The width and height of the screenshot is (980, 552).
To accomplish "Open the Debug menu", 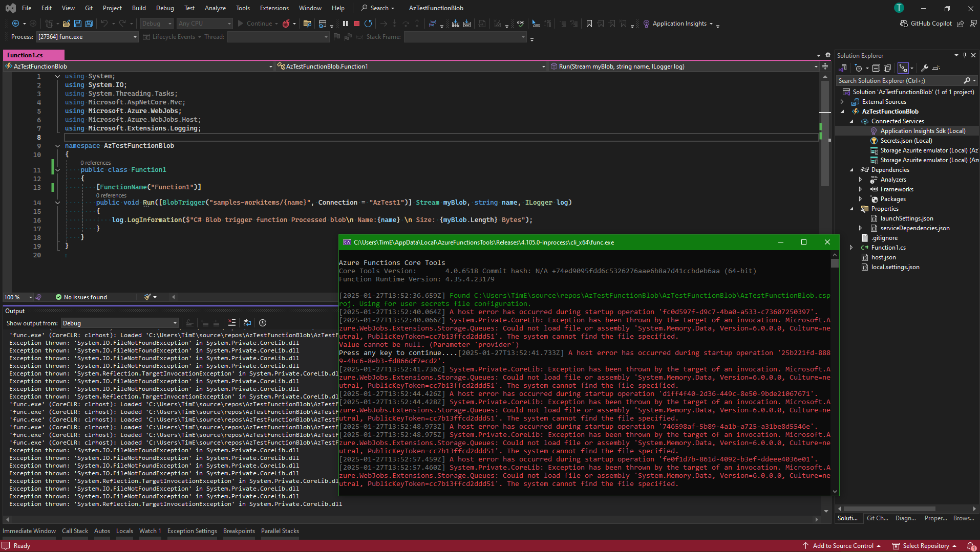I will pos(165,8).
